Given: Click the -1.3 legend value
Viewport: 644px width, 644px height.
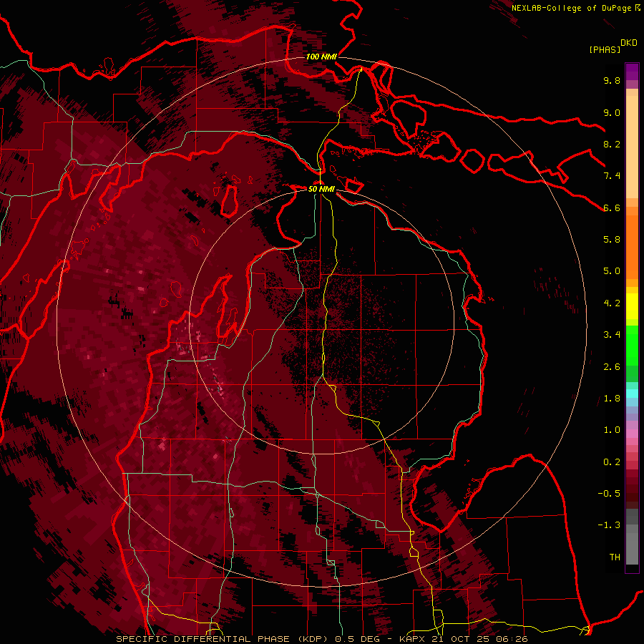Looking at the screenshot, I should pos(609,525).
